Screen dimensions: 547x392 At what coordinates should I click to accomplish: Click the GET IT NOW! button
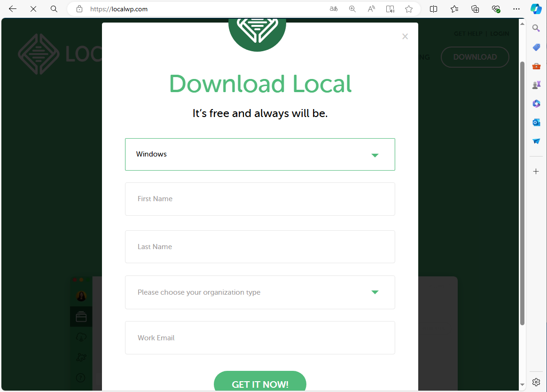pos(260,383)
